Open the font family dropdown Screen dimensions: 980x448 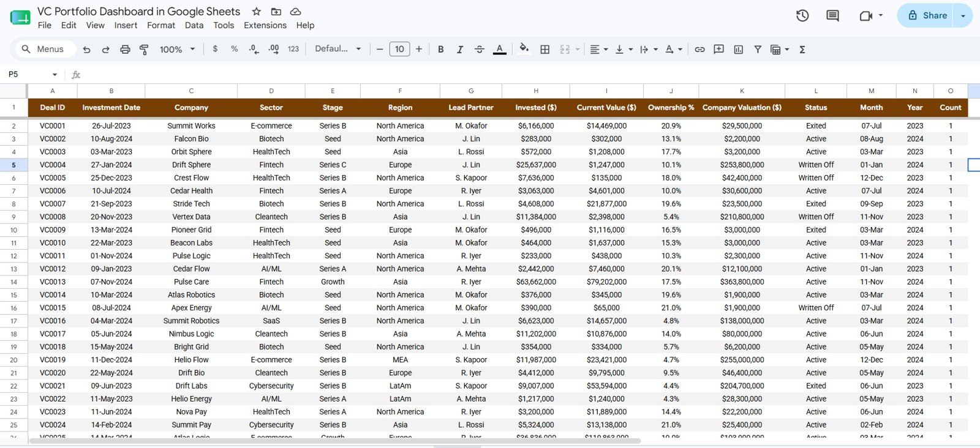click(337, 49)
